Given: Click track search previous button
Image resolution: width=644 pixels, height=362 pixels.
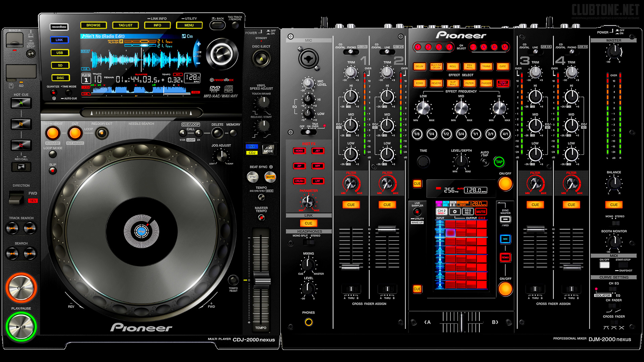Looking at the screenshot, I should click(x=12, y=228).
